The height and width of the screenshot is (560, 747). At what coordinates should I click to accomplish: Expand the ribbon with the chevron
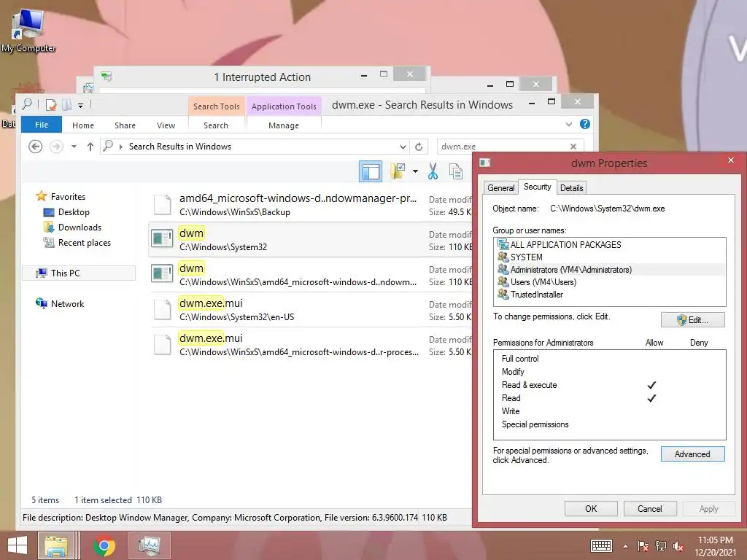click(x=569, y=124)
